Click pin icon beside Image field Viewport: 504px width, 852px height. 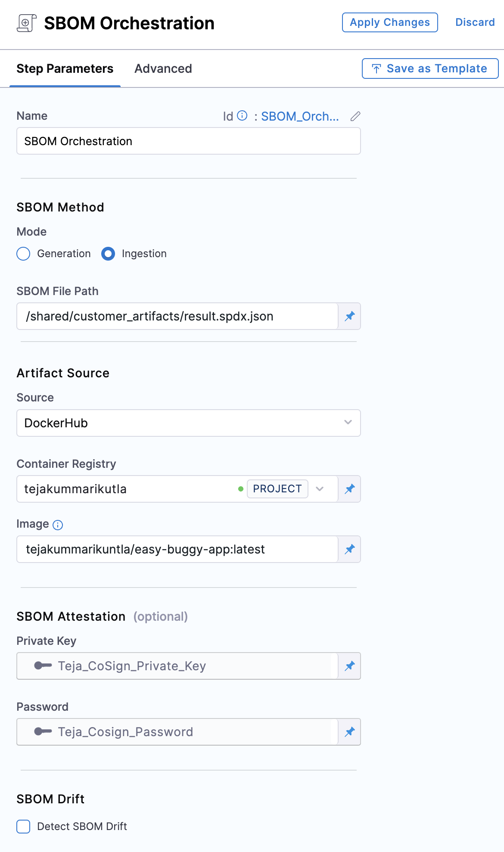pyautogui.click(x=349, y=549)
